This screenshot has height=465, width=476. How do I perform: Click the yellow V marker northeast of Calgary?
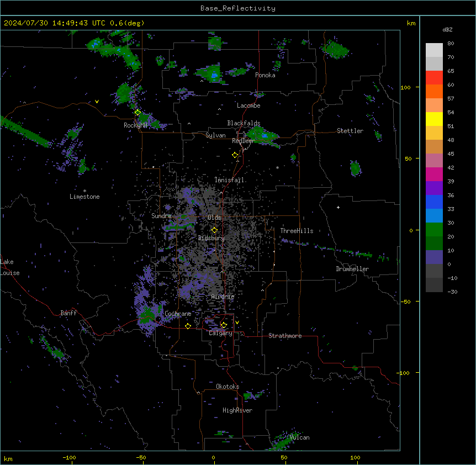coord(237,323)
